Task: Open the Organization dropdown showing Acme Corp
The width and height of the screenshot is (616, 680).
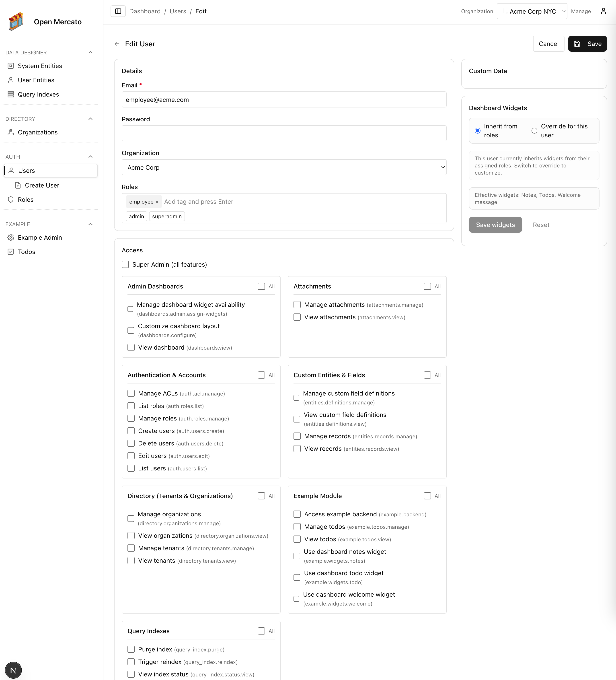Action: point(284,167)
